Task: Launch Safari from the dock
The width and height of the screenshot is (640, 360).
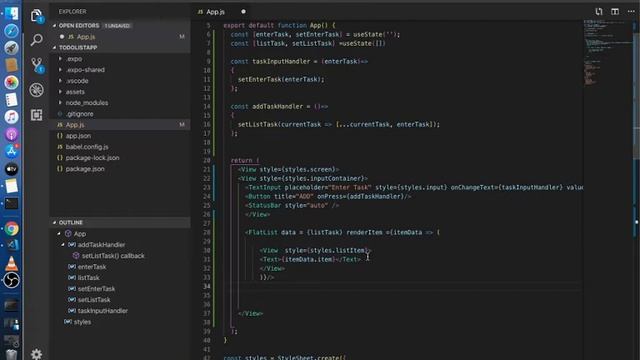Action: 11,31
